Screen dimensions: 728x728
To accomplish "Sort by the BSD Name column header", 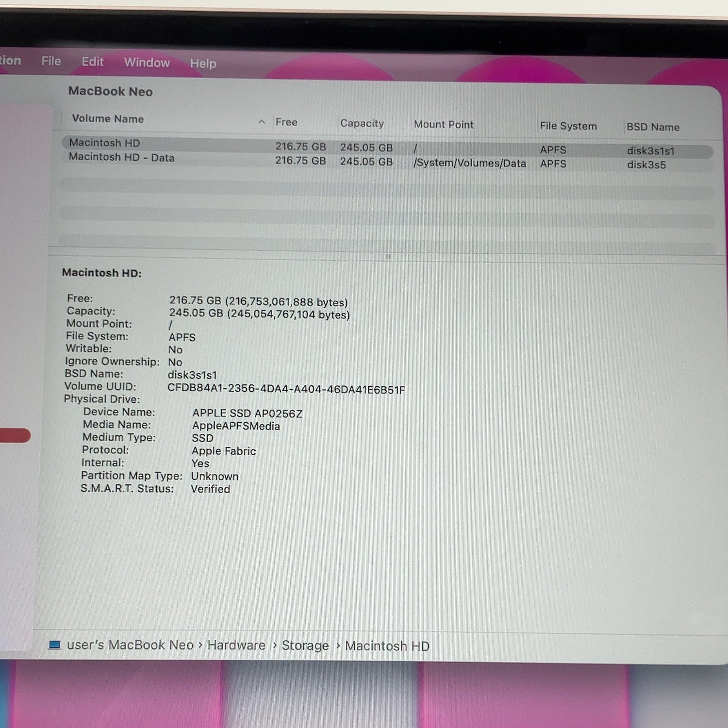I will point(653,127).
